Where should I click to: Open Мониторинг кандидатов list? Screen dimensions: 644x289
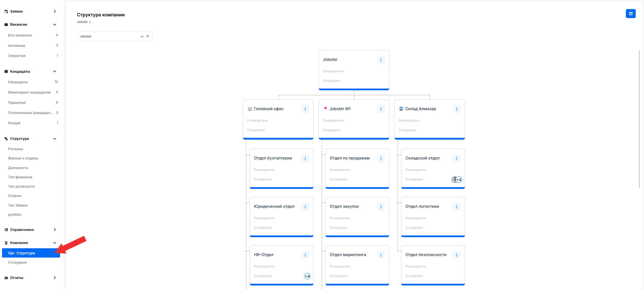click(29, 92)
